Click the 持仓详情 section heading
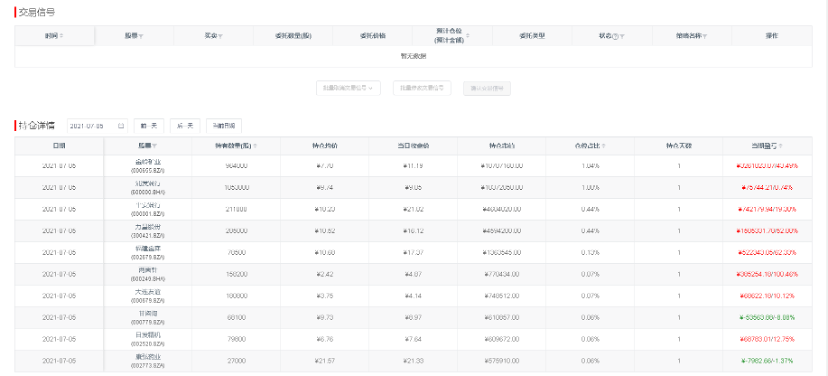Image resolution: width=828 pixels, height=376 pixels. click(x=36, y=126)
